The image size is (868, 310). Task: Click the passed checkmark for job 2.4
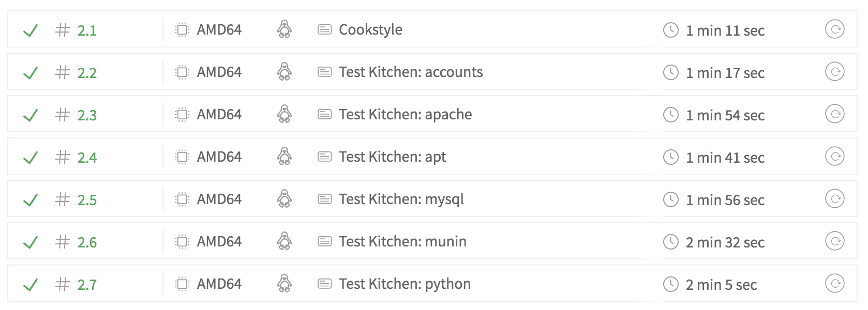(31, 157)
